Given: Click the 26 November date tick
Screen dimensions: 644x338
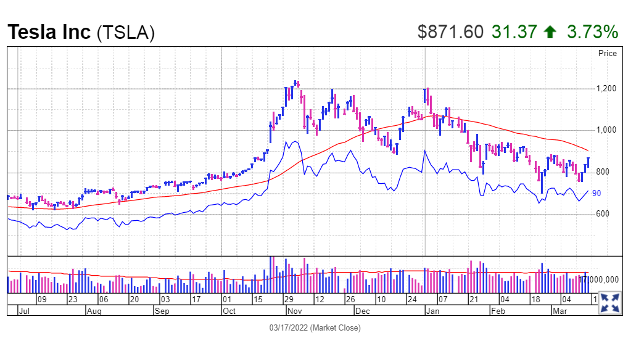Looking at the screenshot, I should [x=350, y=299].
